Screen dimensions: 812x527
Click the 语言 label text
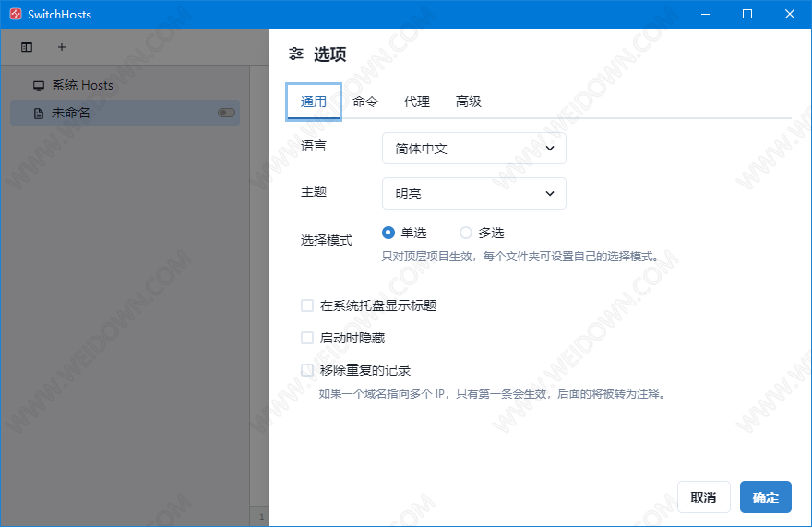(x=314, y=146)
